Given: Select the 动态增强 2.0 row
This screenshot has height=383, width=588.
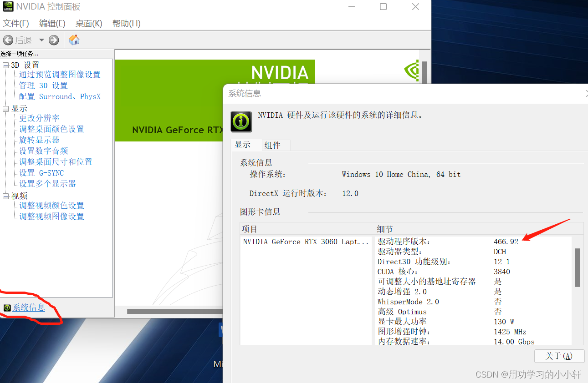Looking at the screenshot, I should (x=473, y=292).
